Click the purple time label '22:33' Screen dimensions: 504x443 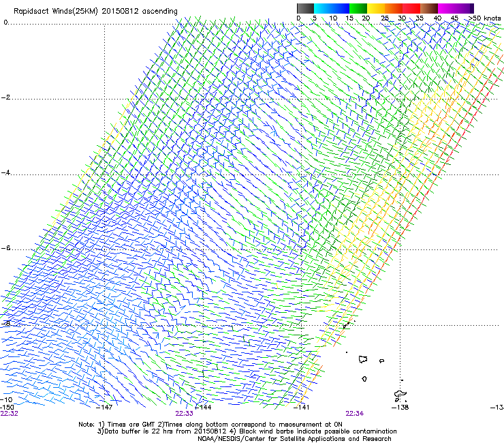(184, 414)
